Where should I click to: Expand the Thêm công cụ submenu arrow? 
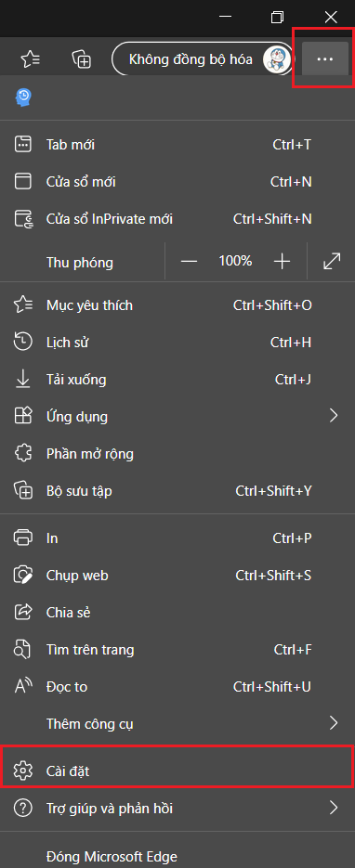pos(334,723)
